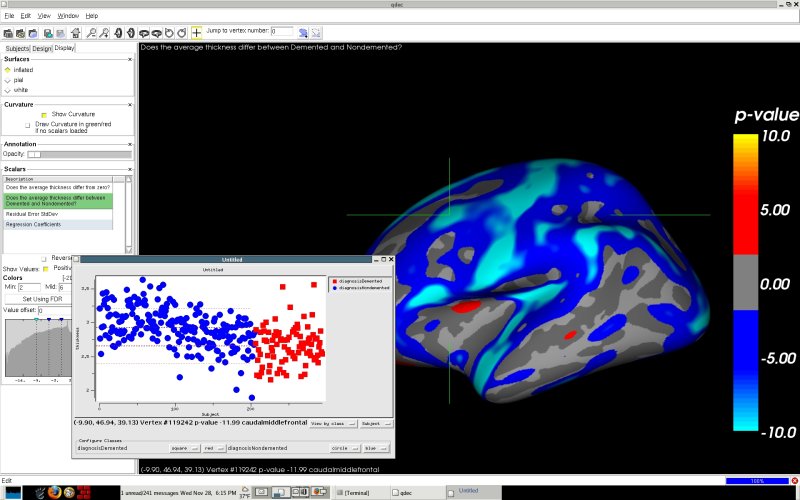800x500 pixels.
Task: Click the yellow crosshair cursor icon
Action: (196, 32)
